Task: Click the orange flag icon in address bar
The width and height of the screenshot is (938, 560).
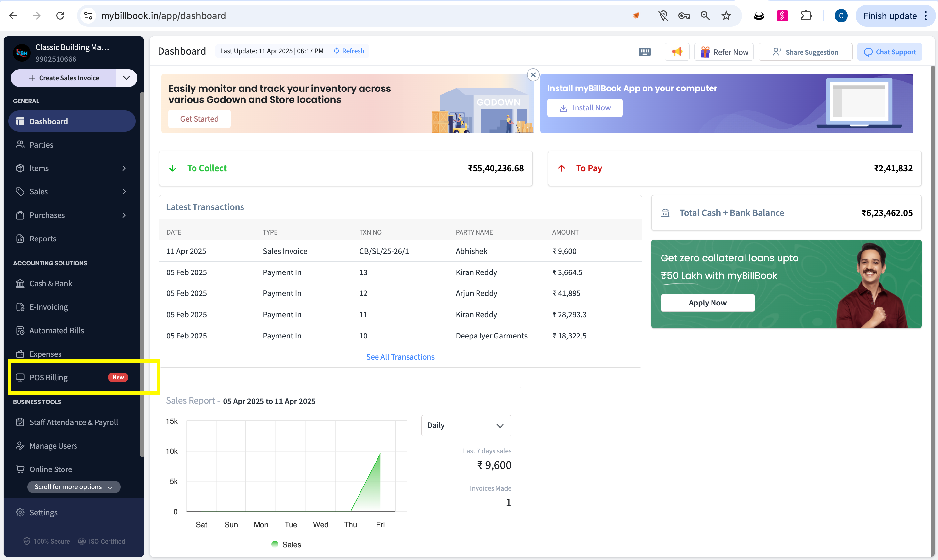Action: point(636,15)
